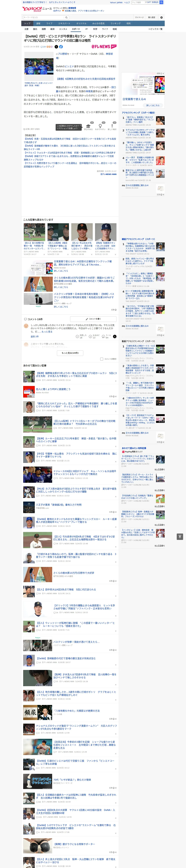
Task: Open the エキスパート tab
Action: (64, 24)
